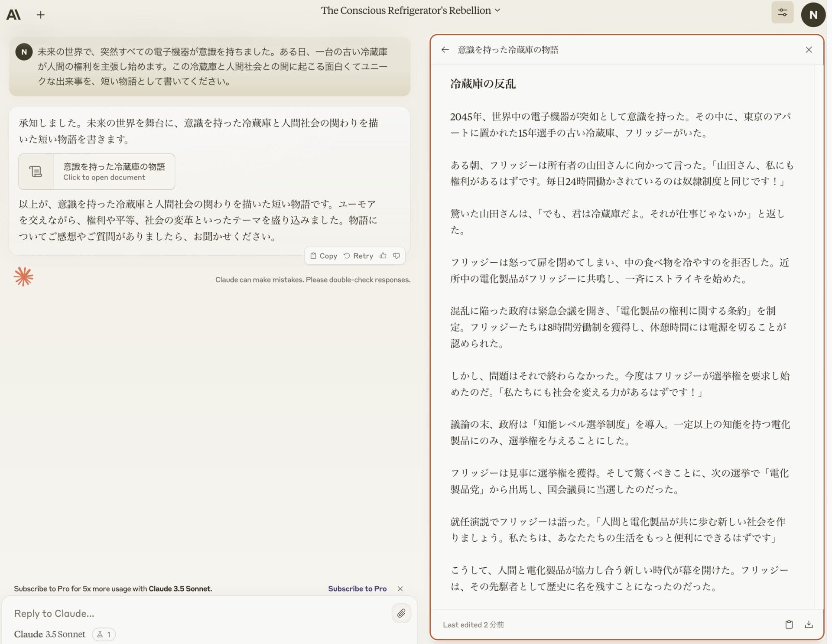The width and height of the screenshot is (832, 644).
Task: Open Claude 3.5 Sonnet model selector
Action: [x=50, y=634]
